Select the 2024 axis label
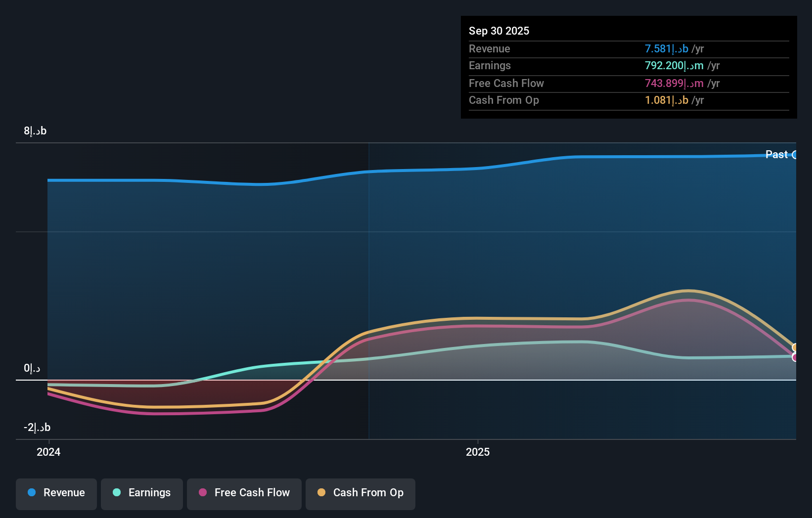812x518 pixels. [x=47, y=451]
